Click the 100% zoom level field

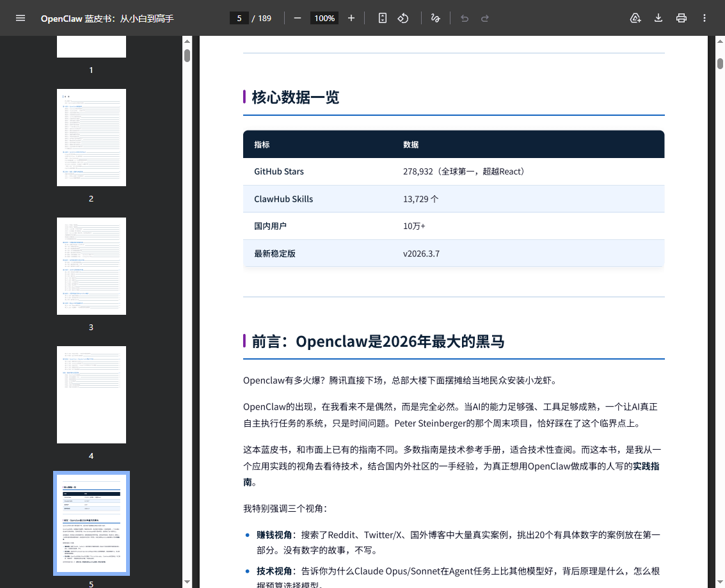(x=324, y=18)
